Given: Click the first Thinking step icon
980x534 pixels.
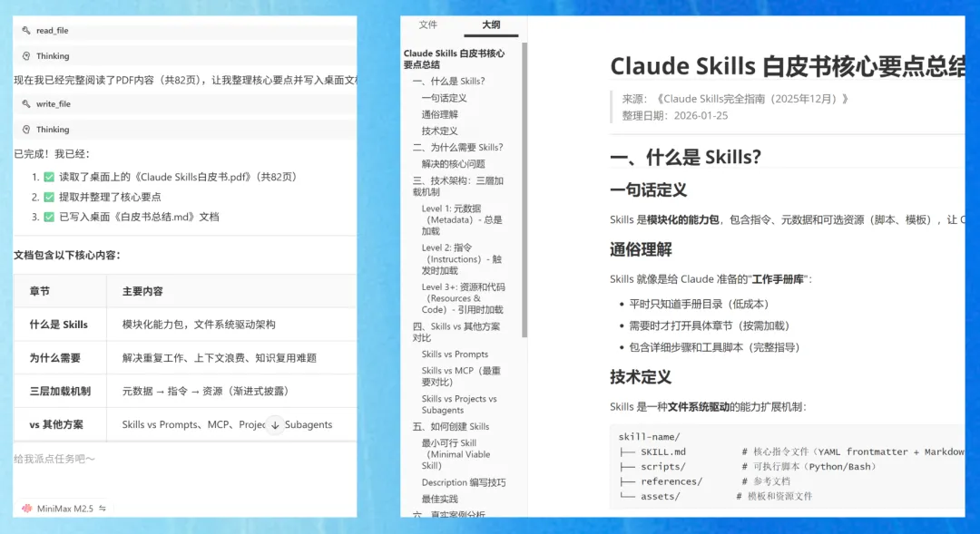Looking at the screenshot, I should tap(26, 55).
